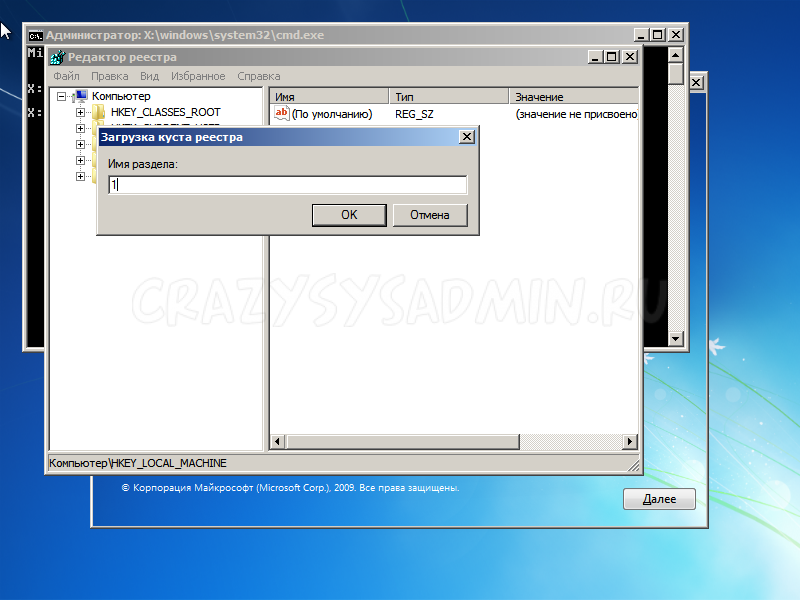Open the Справка menu
Screen dimensions: 800x600
[258, 76]
